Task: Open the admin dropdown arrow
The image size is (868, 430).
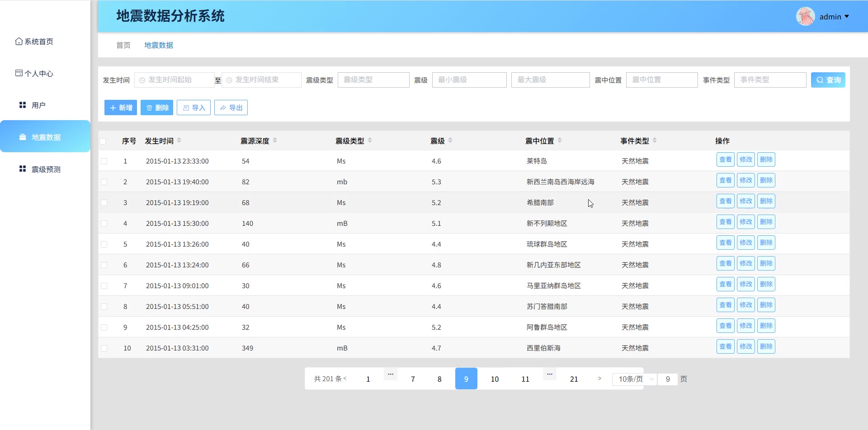Action: [847, 17]
